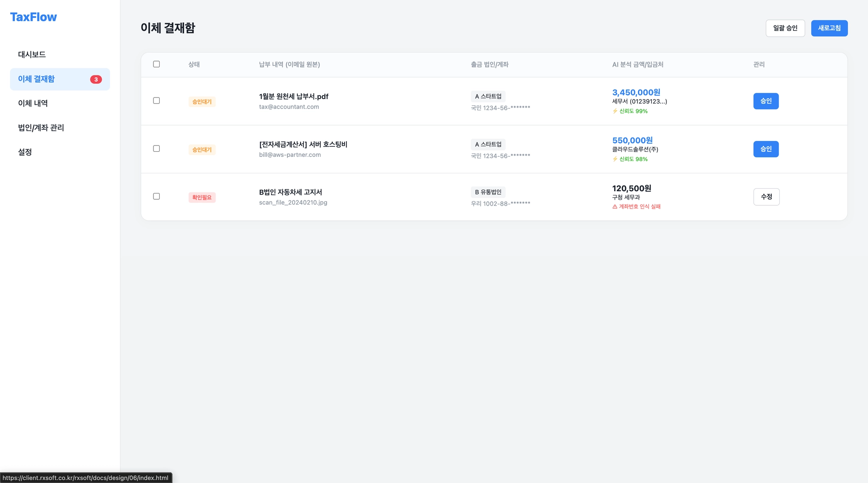The width and height of the screenshot is (868, 483).
Task: Check the B법인 자동차세 고지서 row checkbox
Action: pos(156,196)
